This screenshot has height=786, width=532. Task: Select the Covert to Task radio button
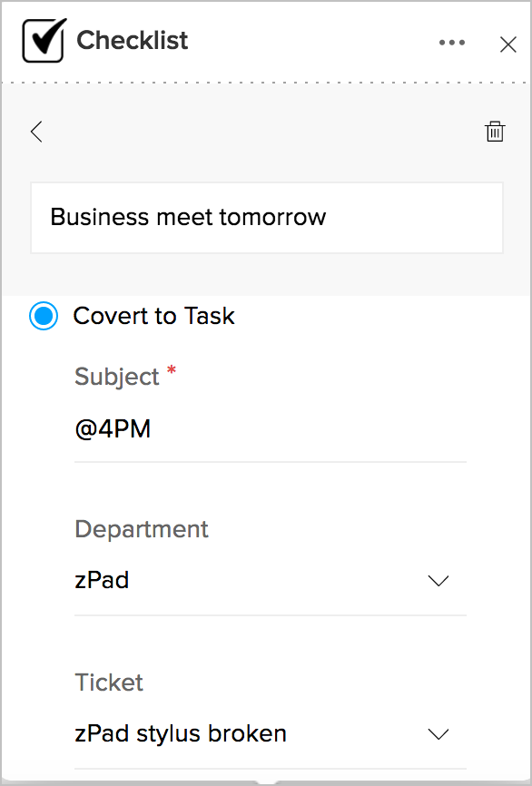tap(44, 316)
